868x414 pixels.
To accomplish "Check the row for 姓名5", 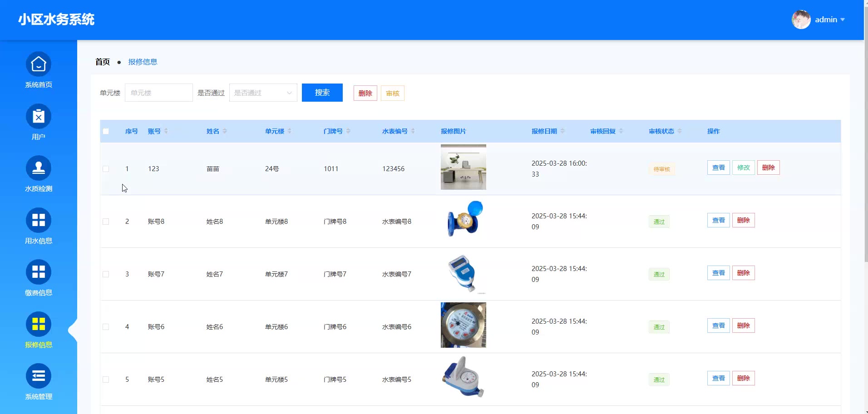I will [106, 379].
